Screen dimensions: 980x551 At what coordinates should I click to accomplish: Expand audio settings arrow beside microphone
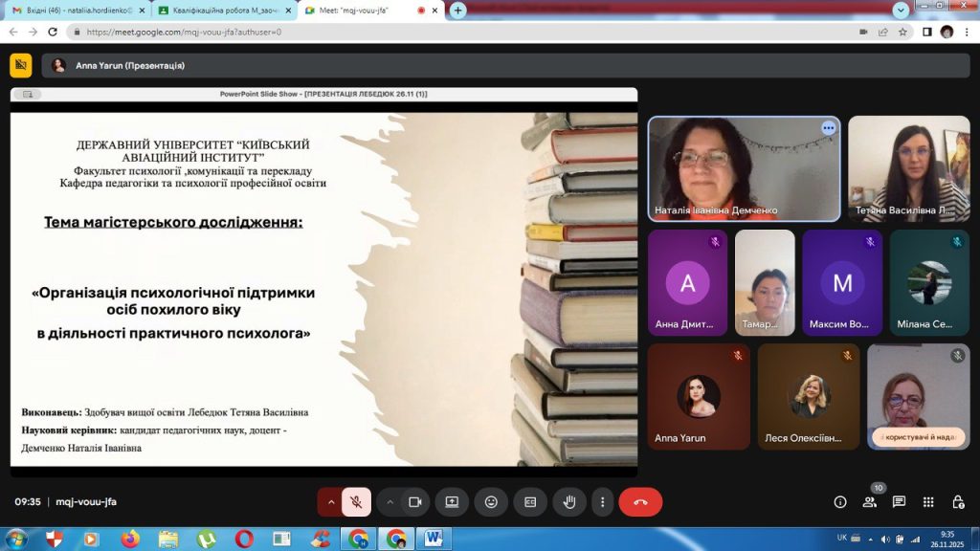click(x=331, y=502)
